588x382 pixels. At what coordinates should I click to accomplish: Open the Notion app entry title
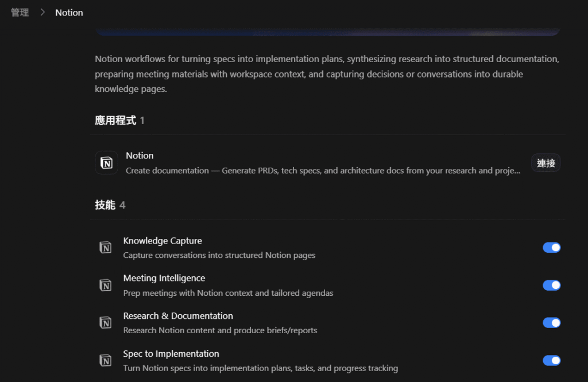(140, 155)
